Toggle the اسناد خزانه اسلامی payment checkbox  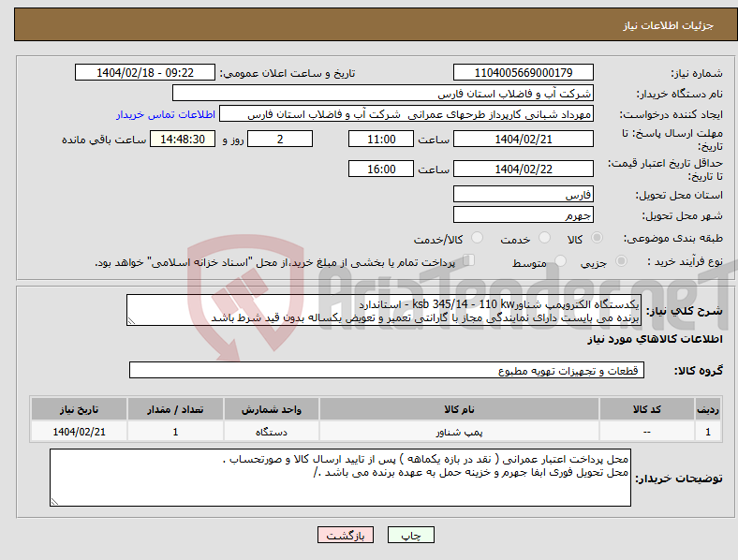(469, 260)
